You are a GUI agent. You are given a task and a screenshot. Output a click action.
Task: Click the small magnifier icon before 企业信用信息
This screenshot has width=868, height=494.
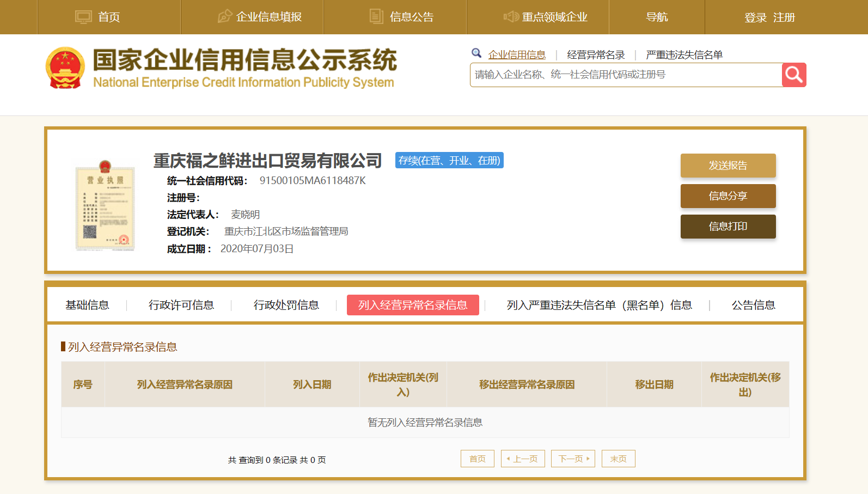tap(476, 53)
